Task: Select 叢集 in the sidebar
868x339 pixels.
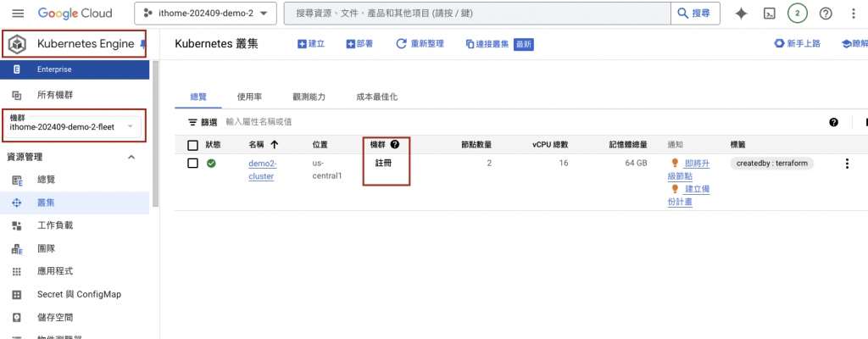Action: click(x=75, y=203)
